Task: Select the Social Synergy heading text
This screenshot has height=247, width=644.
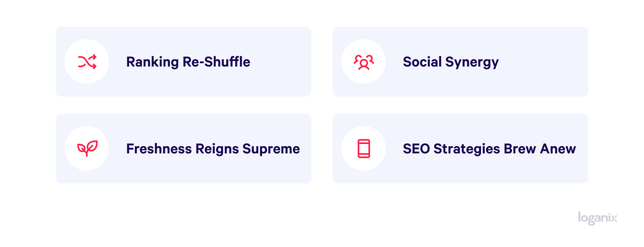Action: (451, 62)
